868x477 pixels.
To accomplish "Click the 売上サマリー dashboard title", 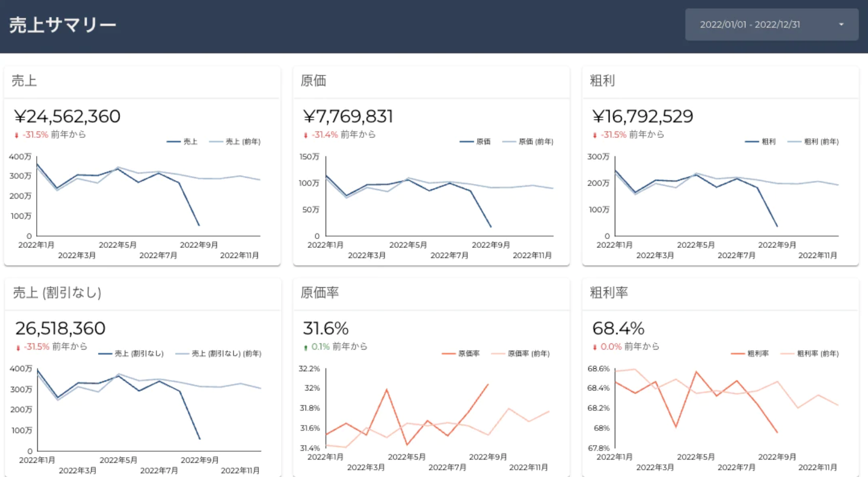I will [63, 25].
